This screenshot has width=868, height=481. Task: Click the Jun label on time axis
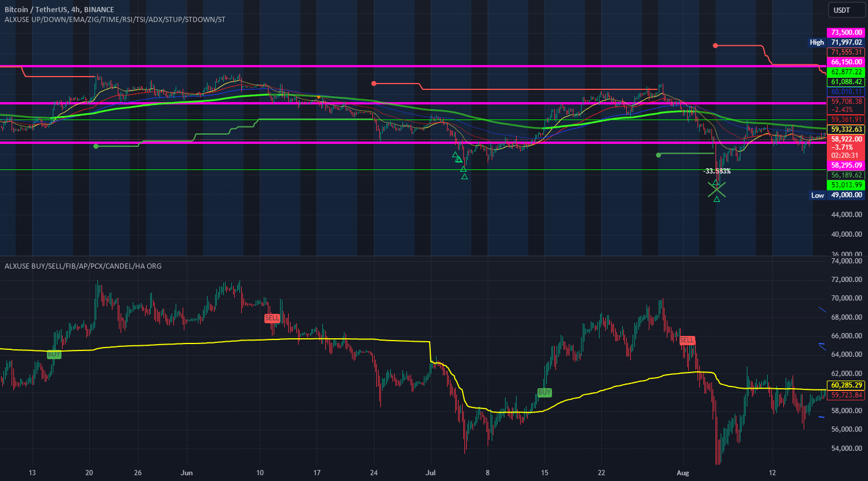[x=187, y=473]
